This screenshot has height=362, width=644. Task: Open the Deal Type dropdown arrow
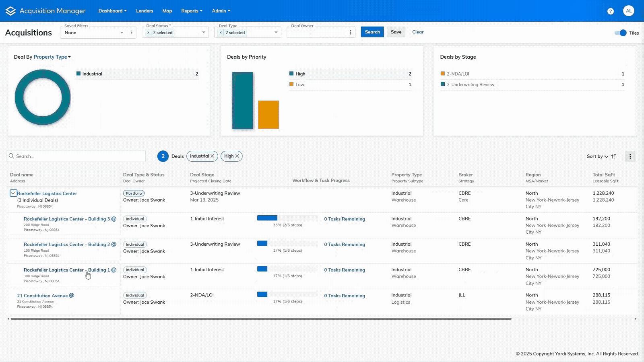tap(276, 33)
